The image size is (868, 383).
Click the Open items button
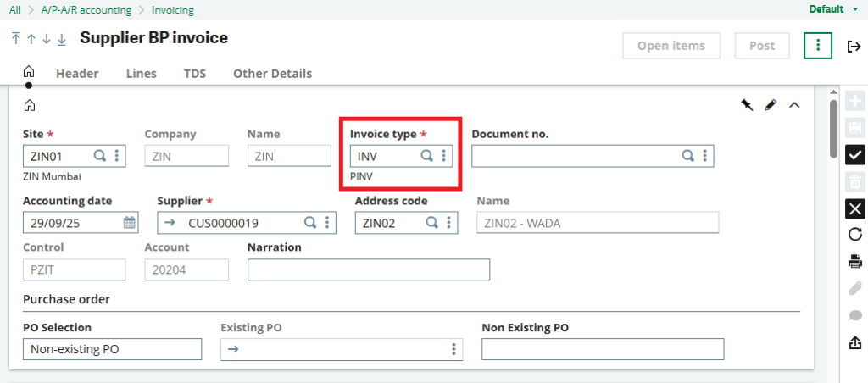671,46
